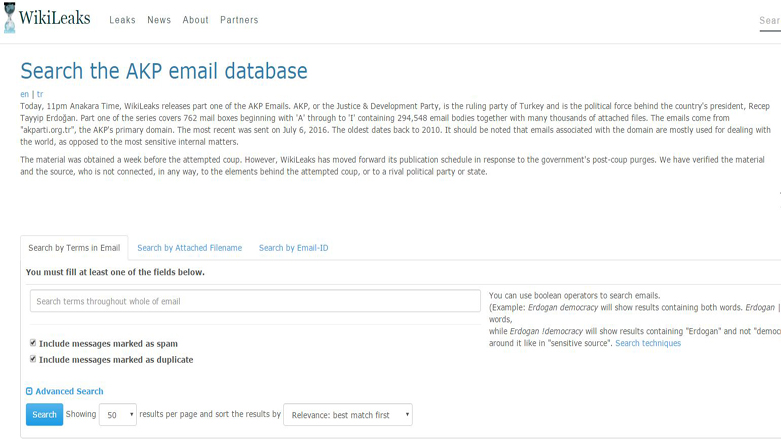Open the About menu item
The image size is (781, 439).
click(x=195, y=20)
